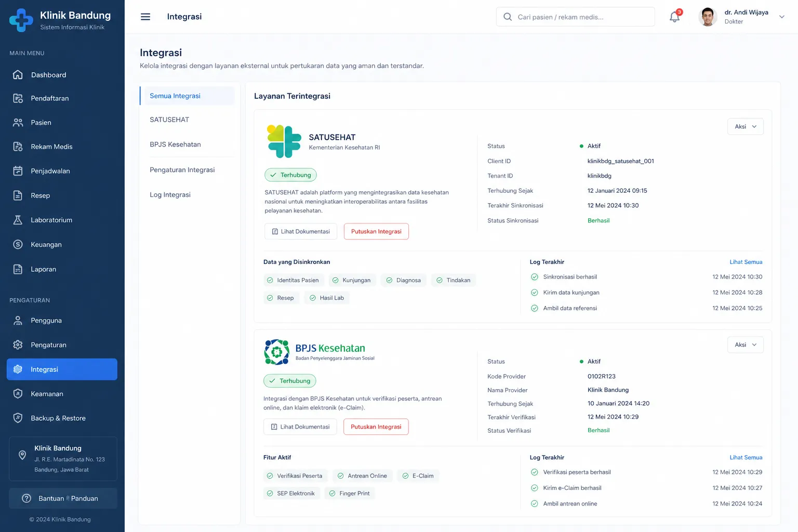Click the Keamanan shield icon
The width and height of the screenshot is (798, 532).
[x=18, y=394]
